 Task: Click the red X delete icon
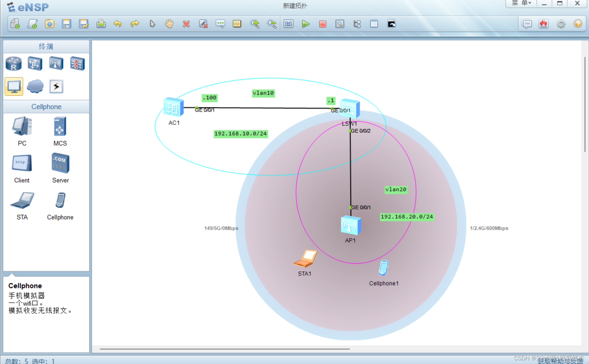(x=186, y=24)
